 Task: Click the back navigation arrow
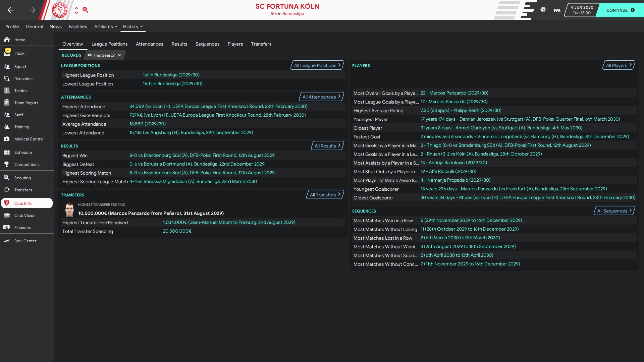coord(11,10)
